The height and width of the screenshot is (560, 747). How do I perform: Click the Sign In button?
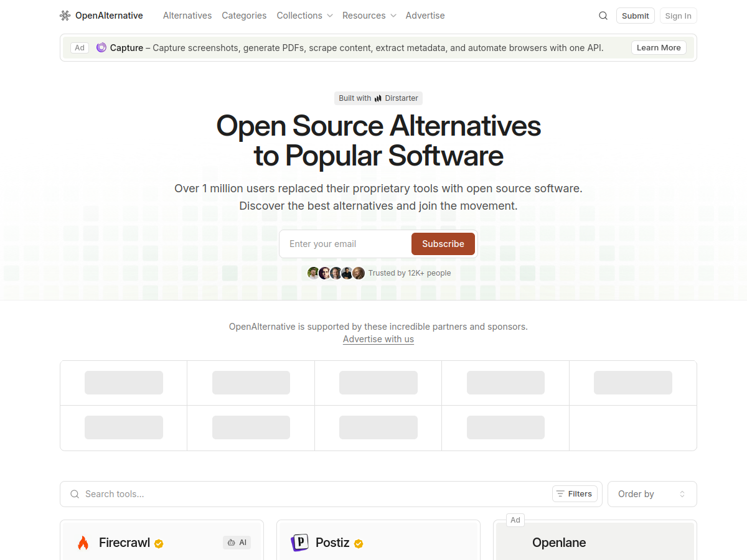tap(678, 16)
